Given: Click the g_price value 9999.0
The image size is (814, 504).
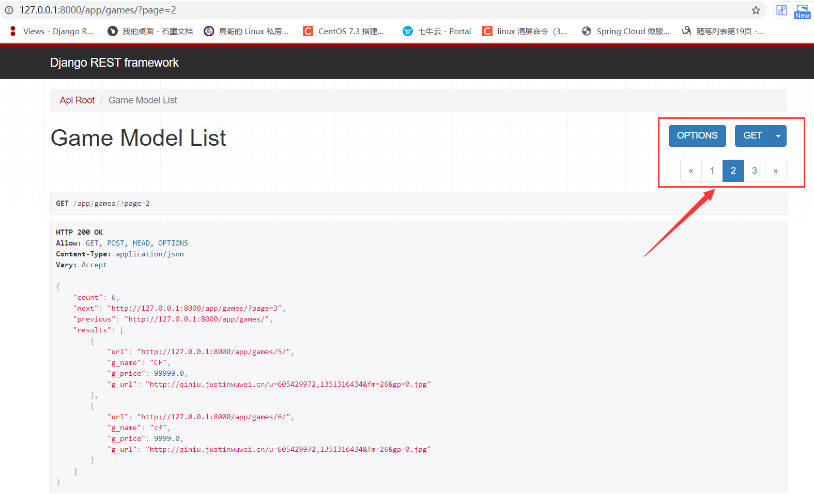Looking at the screenshot, I should pyautogui.click(x=167, y=439).
